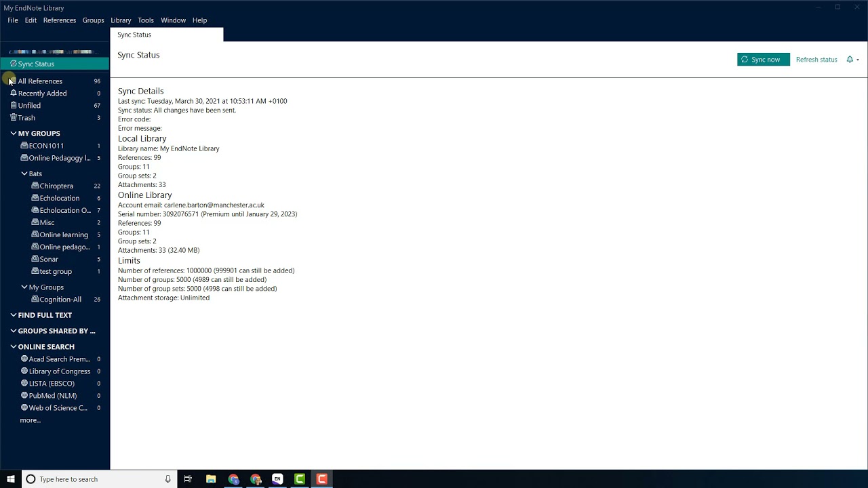Click the 'Library name: My EndNote Library' text
The image size is (868, 488).
point(169,148)
